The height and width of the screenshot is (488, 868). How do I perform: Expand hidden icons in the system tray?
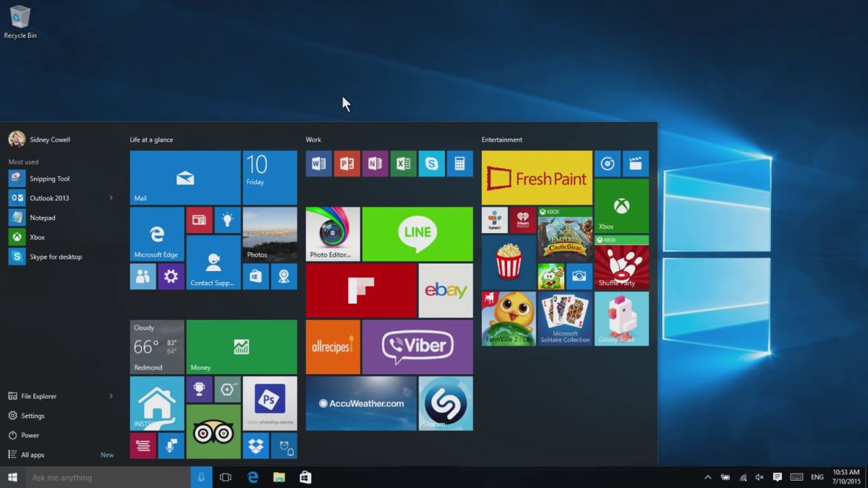(x=707, y=477)
